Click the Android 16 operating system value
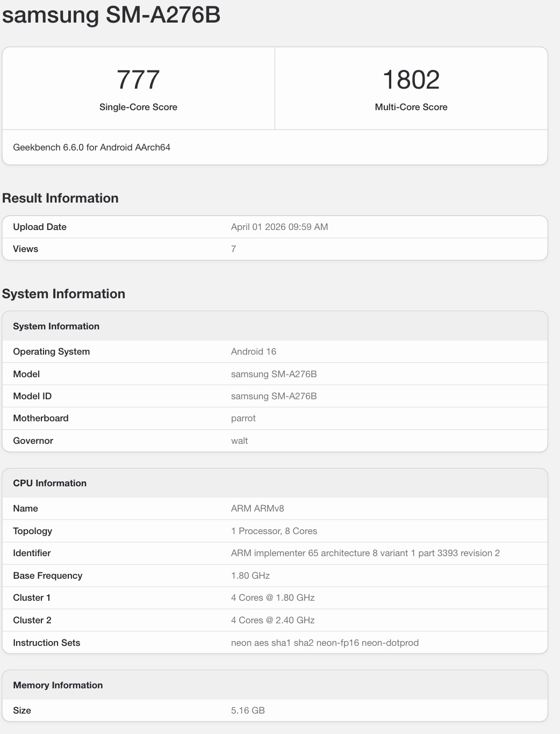The height and width of the screenshot is (734, 560). (254, 351)
